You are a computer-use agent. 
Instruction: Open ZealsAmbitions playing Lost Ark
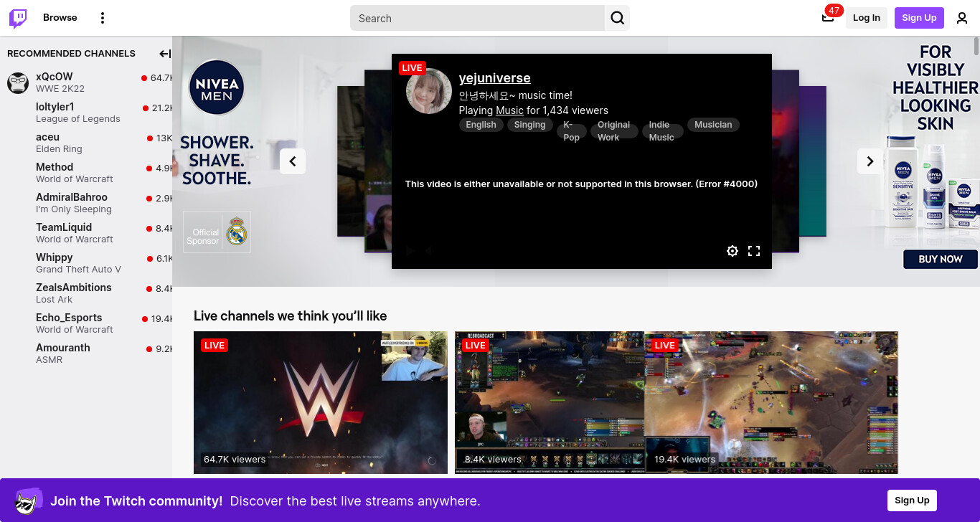tap(86, 293)
